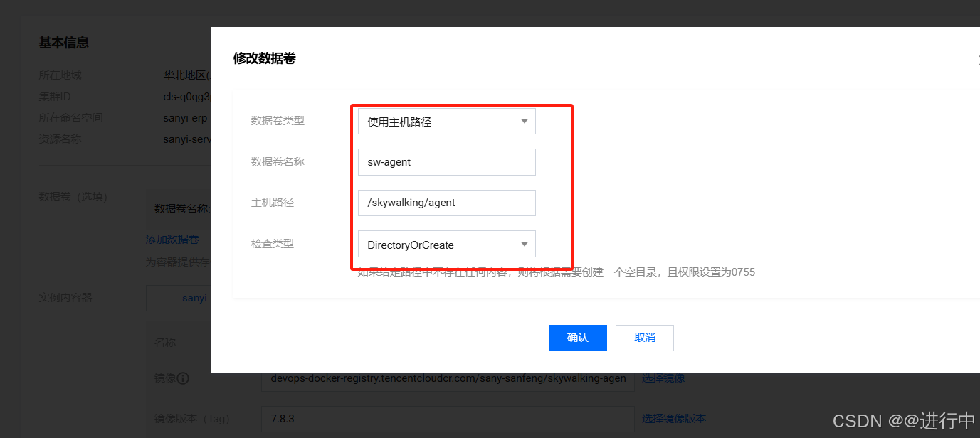Click the 镜像版本 field showing 7.8.3
Image resolution: width=980 pixels, height=438 pixels.
tap(448, 419)
